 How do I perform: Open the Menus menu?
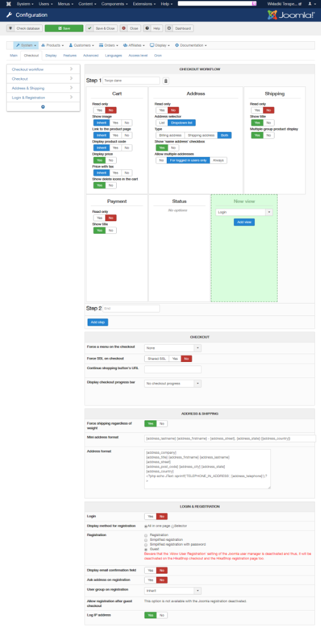point(65,4)
